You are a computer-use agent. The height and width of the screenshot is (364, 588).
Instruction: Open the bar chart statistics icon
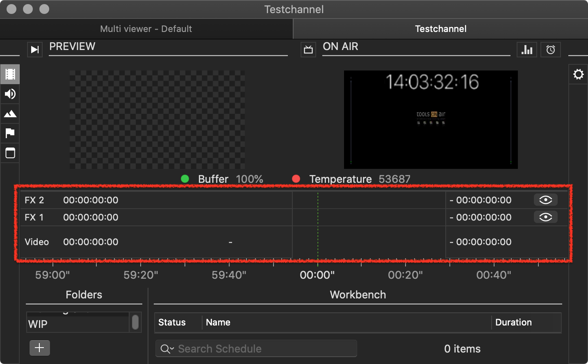pos(527,50)
